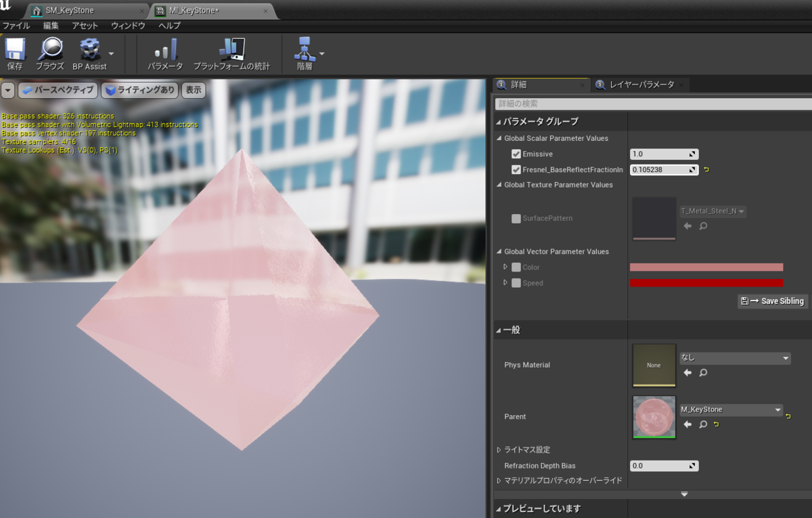The image size is (812, 518).
Task: Expand the Color vector parameter
Action: (505, 267)
